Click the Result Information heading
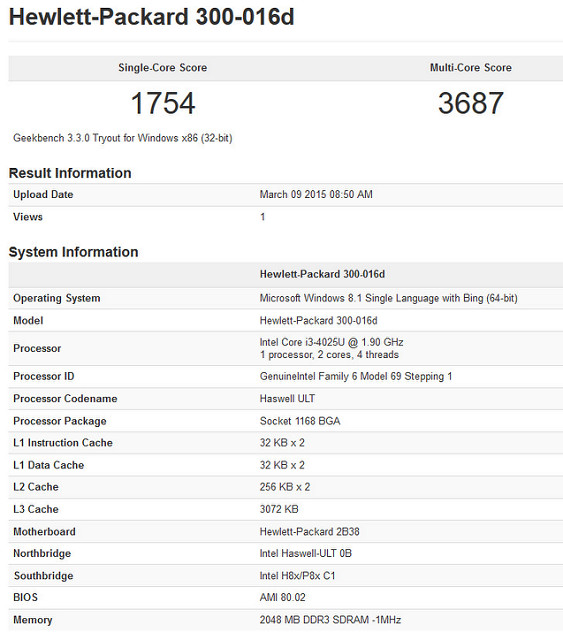 [70, 173]
